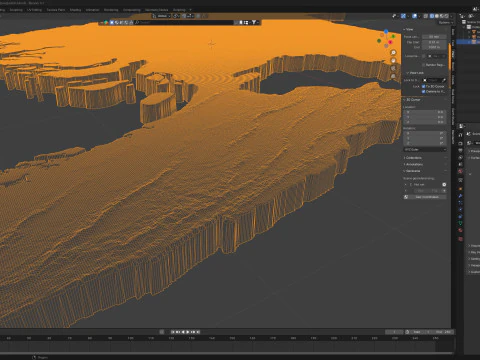The width and height of the screenshot is (480, 360).
Task: Expand the Collections panel in sidebar
Action: (x=413, y=158)
